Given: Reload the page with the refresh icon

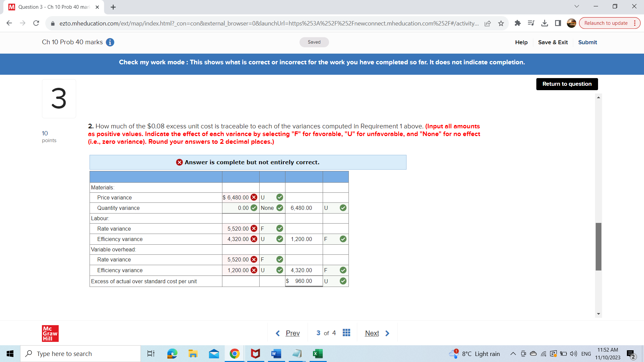Looking at the screenshot, I should point(36,23).
